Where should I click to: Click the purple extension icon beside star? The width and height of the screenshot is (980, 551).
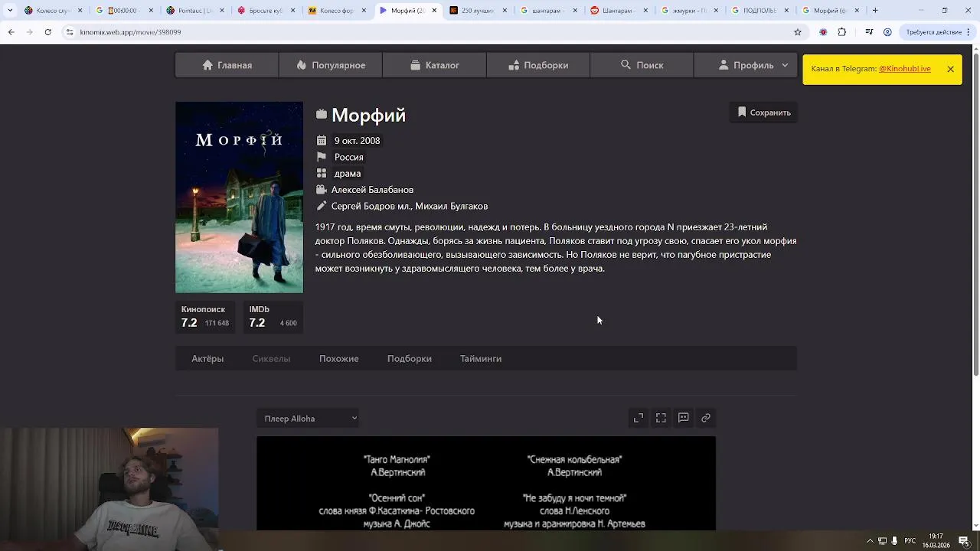(823, 32)
